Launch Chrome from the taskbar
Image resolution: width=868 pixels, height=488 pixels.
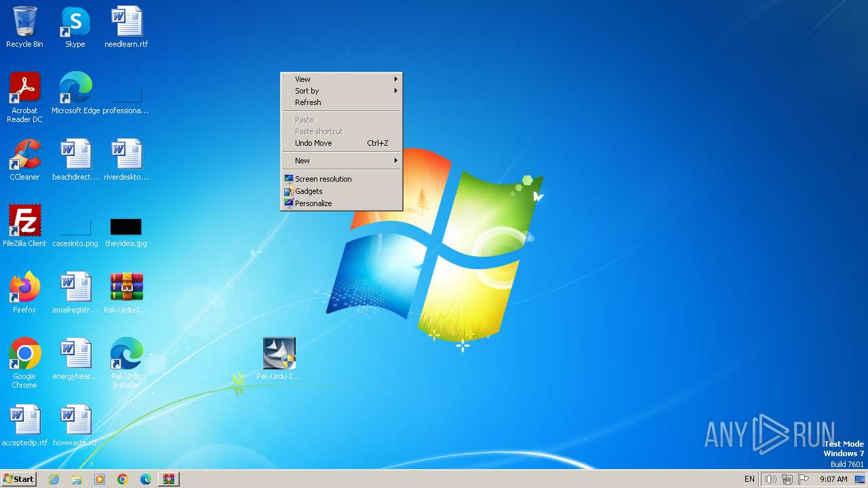point(123,479)
